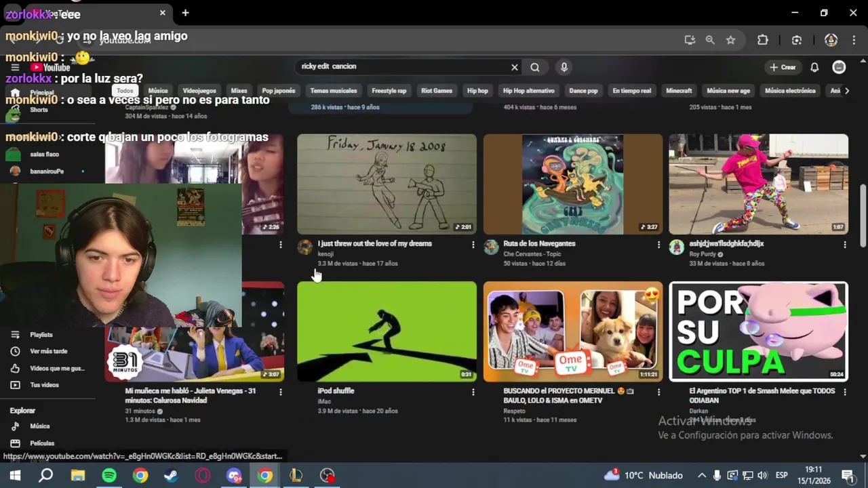Open options menu for Roy Purdy video
The height and width of the screenshot is (488, 868).
point(844,245)
